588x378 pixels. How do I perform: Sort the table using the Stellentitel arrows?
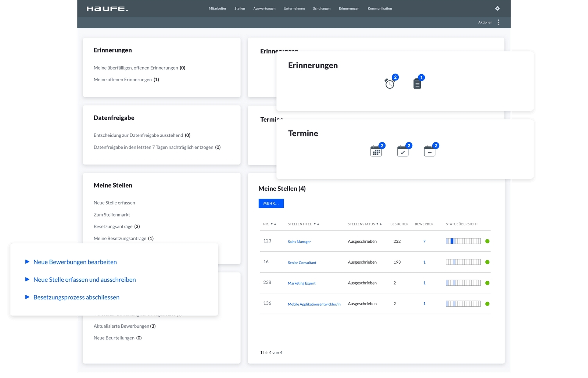pyautogui.click(x=316, y=224)
